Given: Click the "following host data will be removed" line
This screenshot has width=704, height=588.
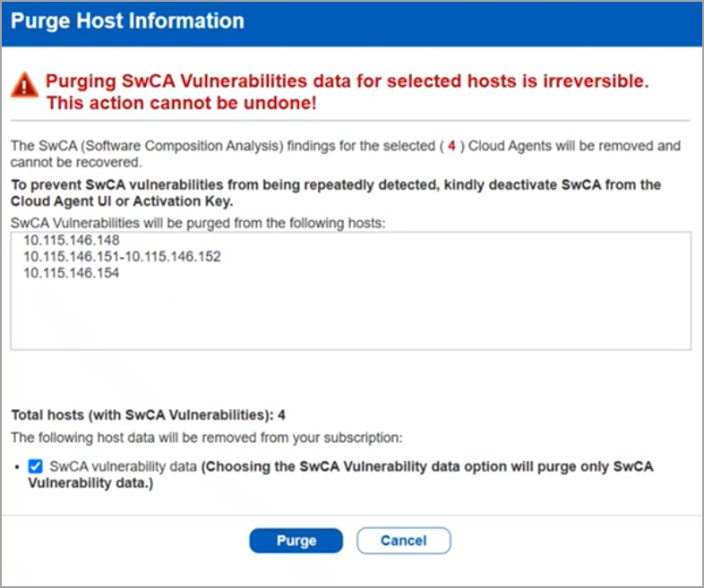Looking at the screenshot, I should click(206, 437).
